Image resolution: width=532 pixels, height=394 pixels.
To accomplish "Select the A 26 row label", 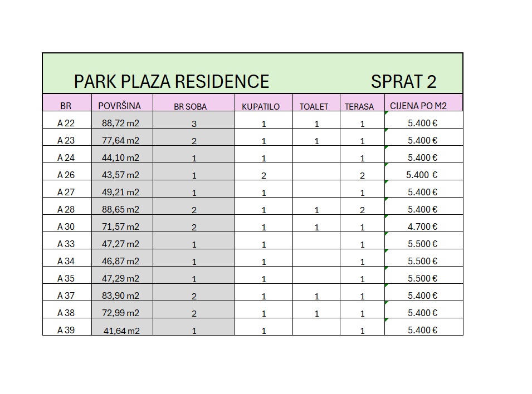I will (x=66, y=175).
